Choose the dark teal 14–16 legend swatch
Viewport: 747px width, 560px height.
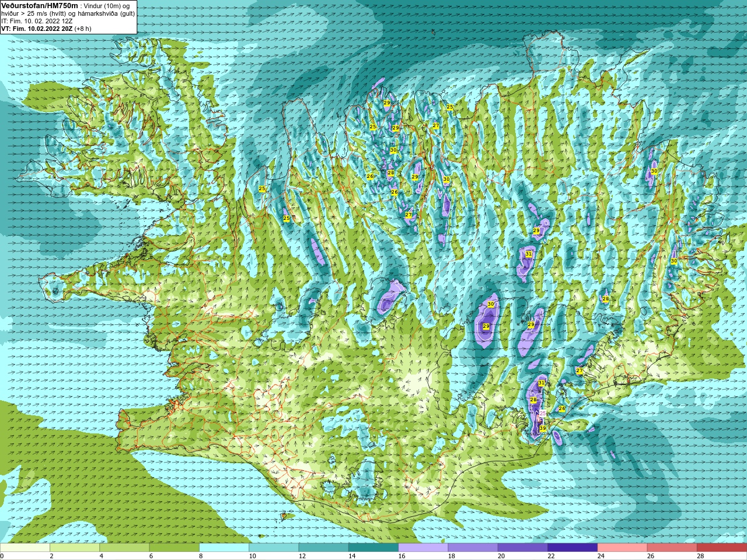pyautogui.click(x=373, y=548)
